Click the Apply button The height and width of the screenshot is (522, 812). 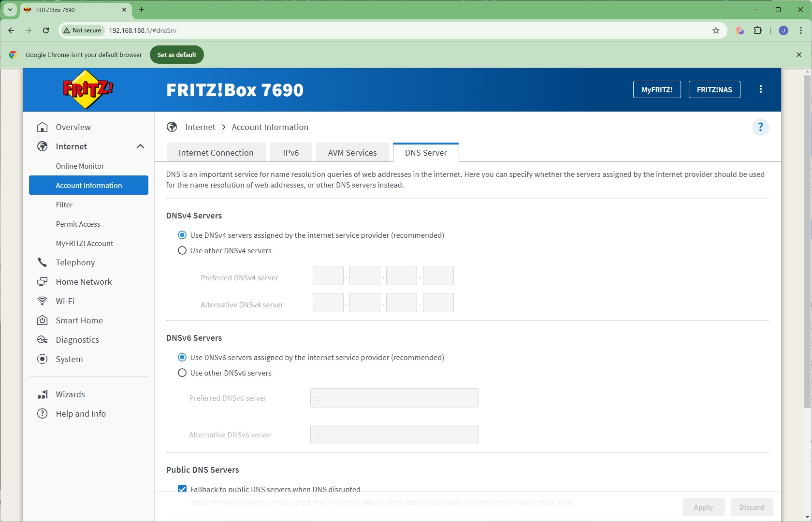tap(703, 507)
